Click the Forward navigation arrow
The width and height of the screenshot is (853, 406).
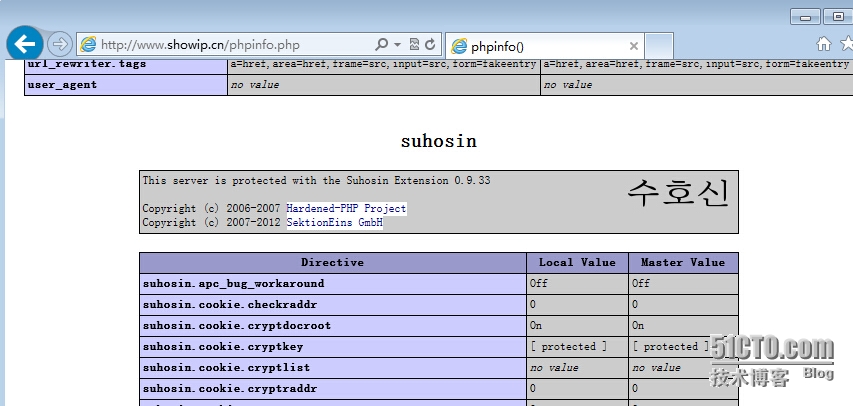tap(60, 45)
